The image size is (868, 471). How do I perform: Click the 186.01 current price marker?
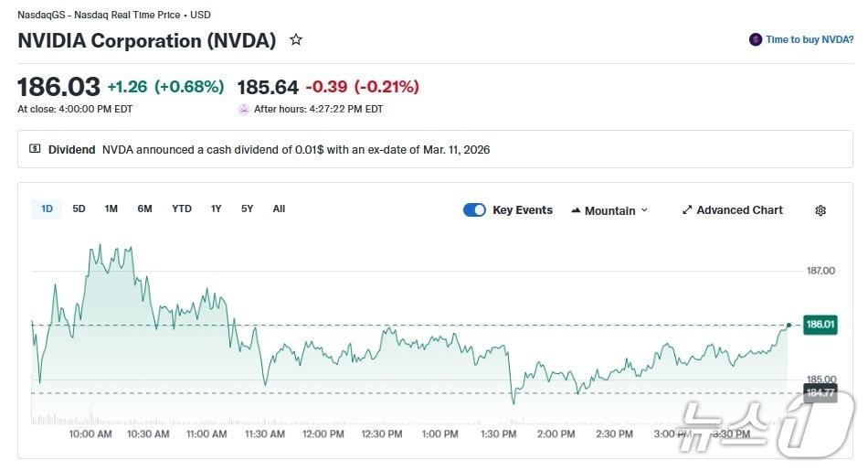pos(820,325)
